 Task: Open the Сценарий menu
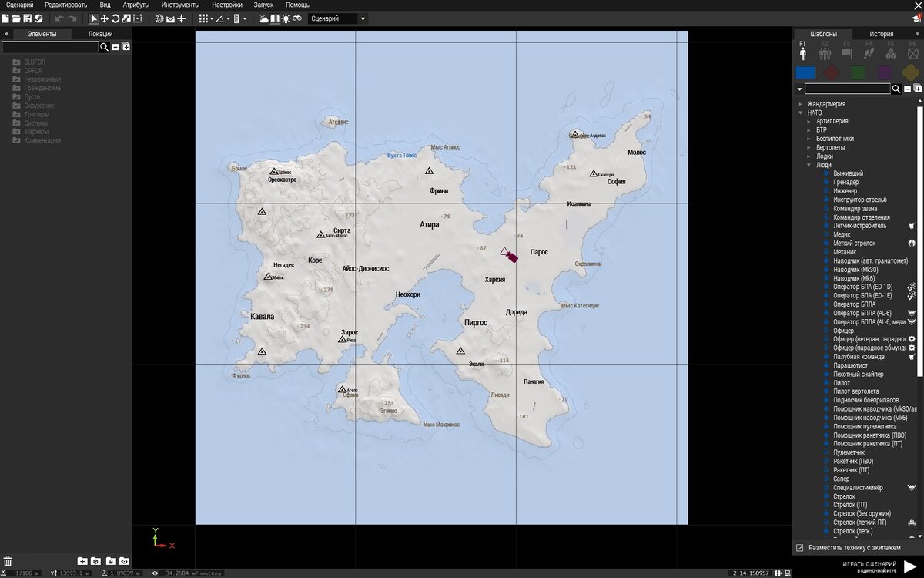[19, 5]
